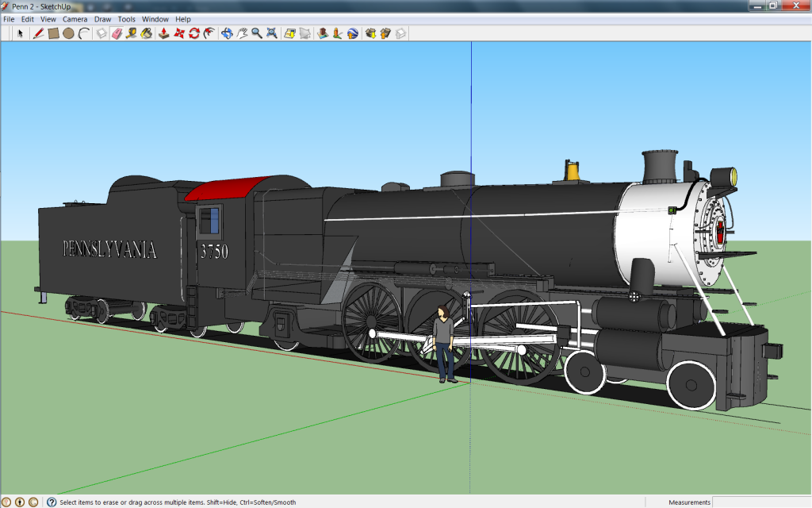Click the PENNSYLVANIA lettering on the tender
This screenshot has width=812, height=508.
(x=109, y=249)
